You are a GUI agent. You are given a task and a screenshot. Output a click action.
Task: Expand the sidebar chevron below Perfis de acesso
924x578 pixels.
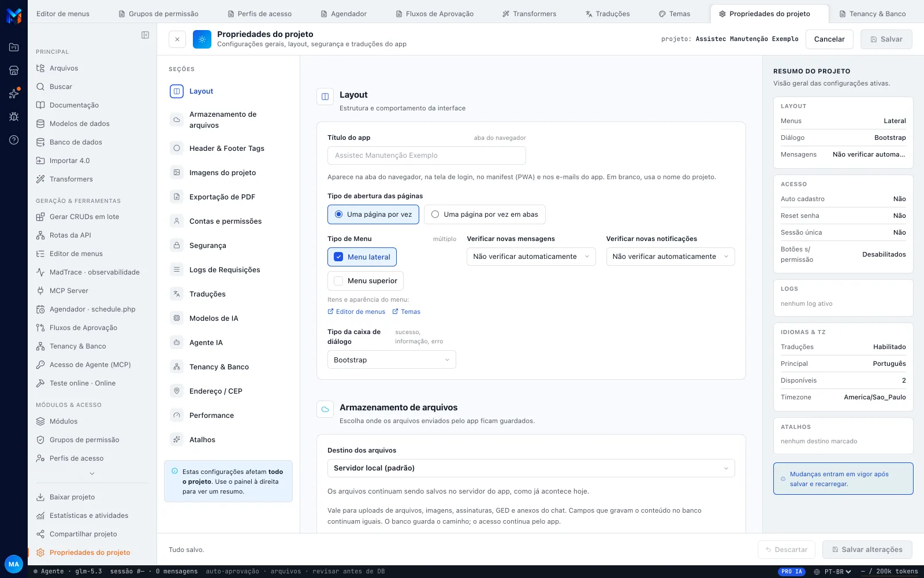pyautogui.click(x=92, y=474)
